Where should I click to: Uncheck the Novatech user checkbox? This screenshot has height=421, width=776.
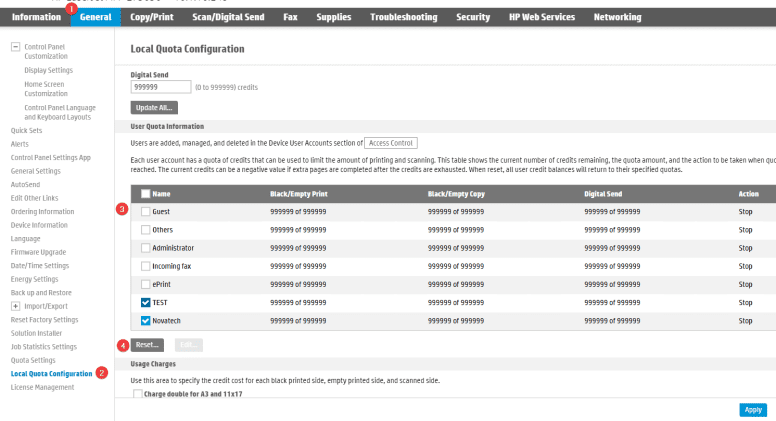(x=146, y=320)
